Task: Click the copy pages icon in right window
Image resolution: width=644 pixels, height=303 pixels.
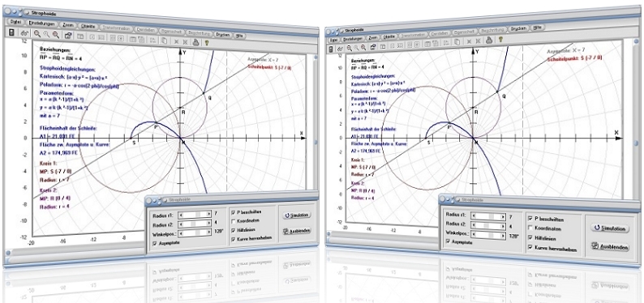Action: click(x=457, y=41)
